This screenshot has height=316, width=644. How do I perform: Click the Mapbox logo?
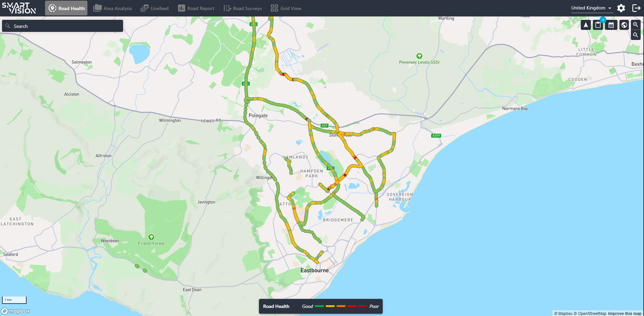click(x=16, y=311)
